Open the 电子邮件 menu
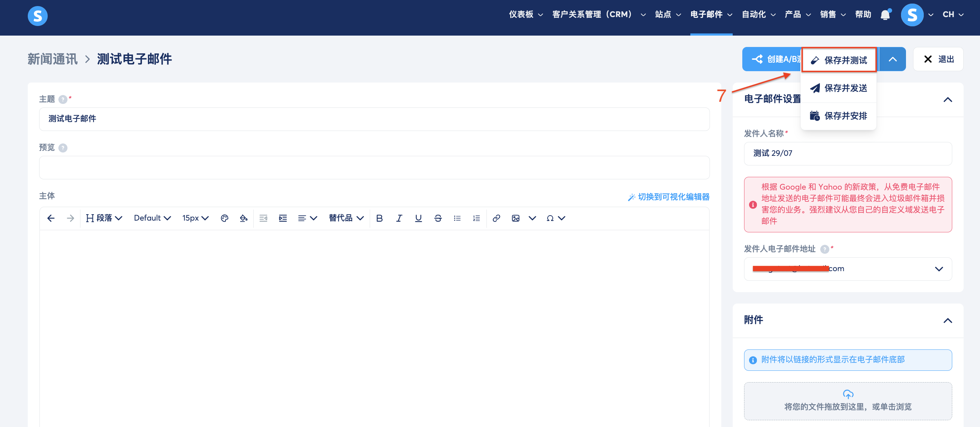 click(x=711, y=15)
